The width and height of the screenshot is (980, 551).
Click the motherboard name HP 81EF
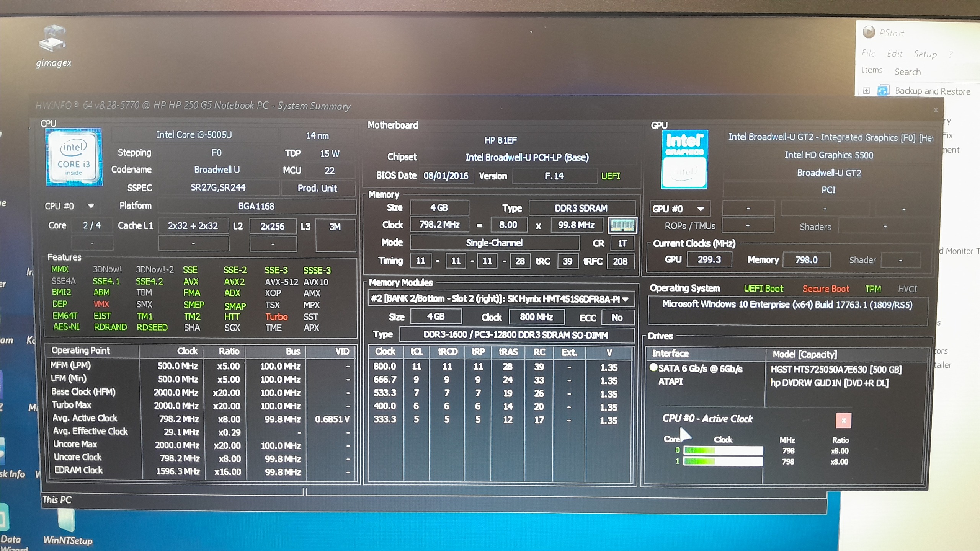coord(501,140)
